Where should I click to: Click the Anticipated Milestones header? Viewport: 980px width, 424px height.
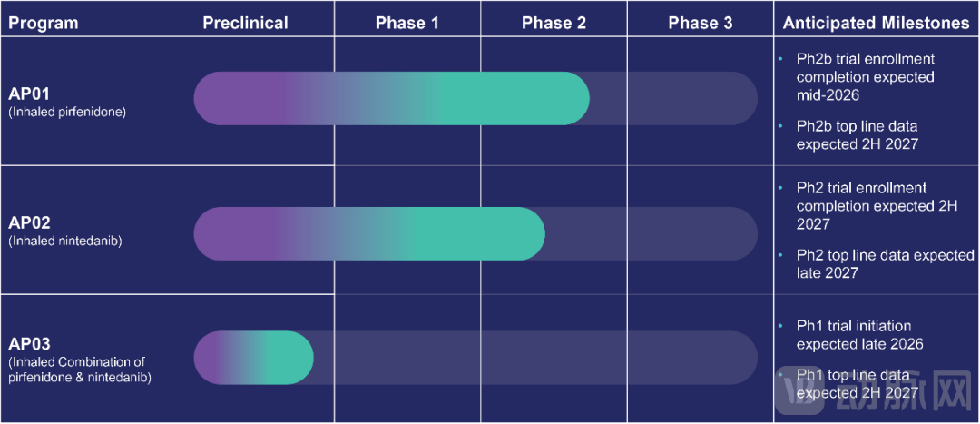876,23
